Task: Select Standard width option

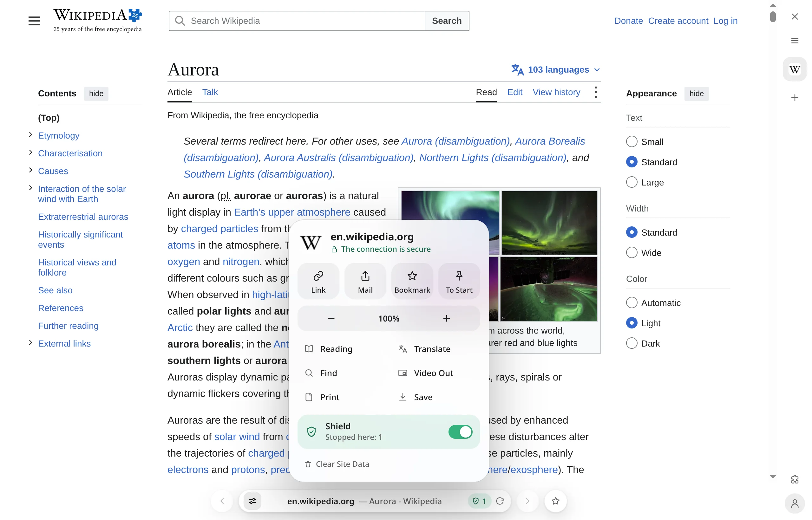Action: [x=631, y=232]
